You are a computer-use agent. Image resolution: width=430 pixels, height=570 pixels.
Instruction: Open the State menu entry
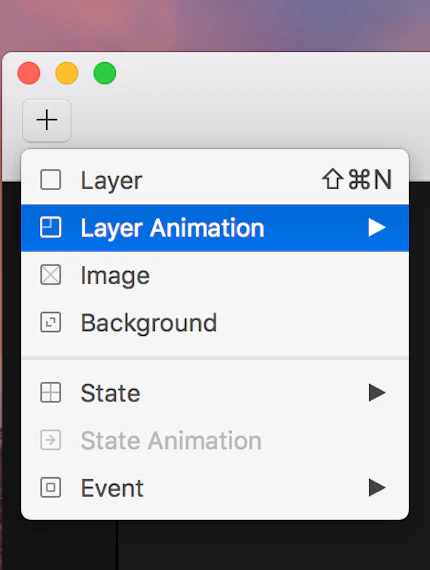(x=215, y=393)
